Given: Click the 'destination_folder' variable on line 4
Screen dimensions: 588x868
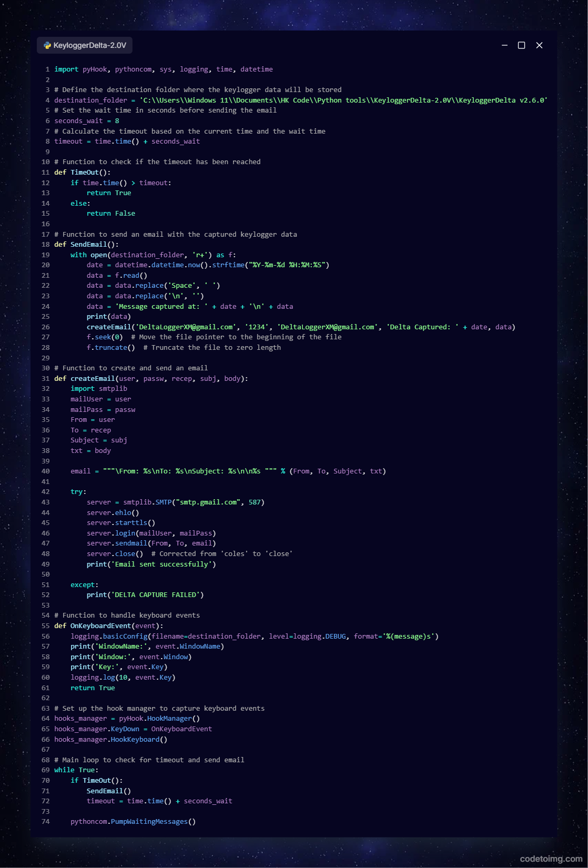Looking at the screenshot, I should tap(90, 100).
